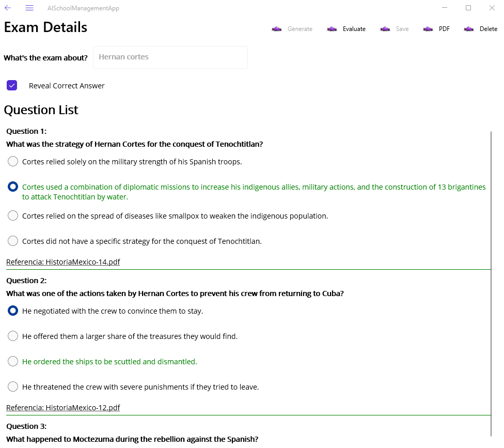Click the exam topic input field
The height and width of the screenshot is (448, 504).
pos(170,57)
